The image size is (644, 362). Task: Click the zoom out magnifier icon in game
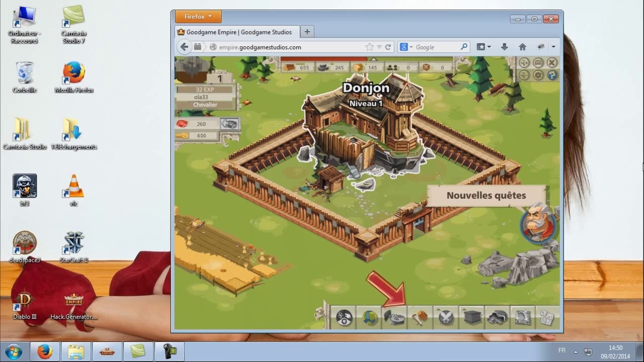point(525,75)
